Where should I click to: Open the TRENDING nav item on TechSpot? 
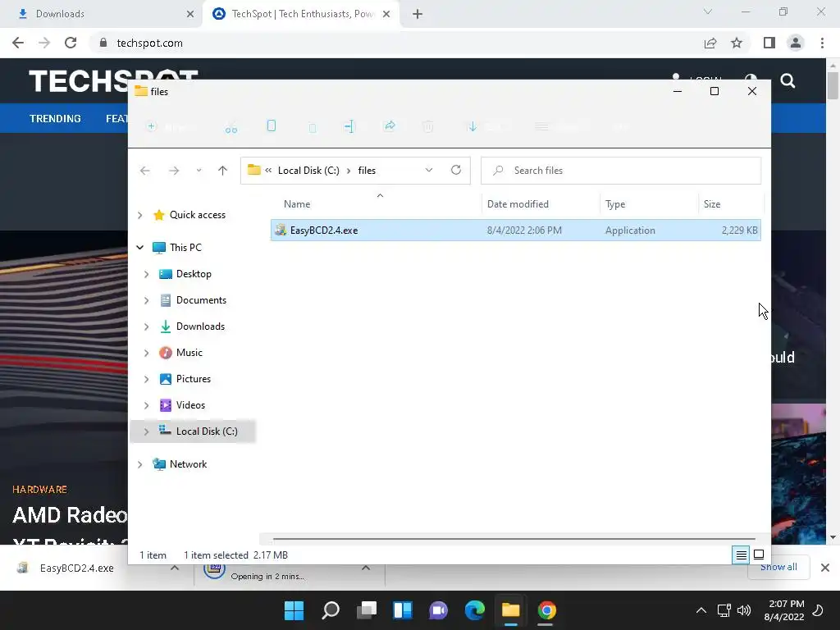55,118
